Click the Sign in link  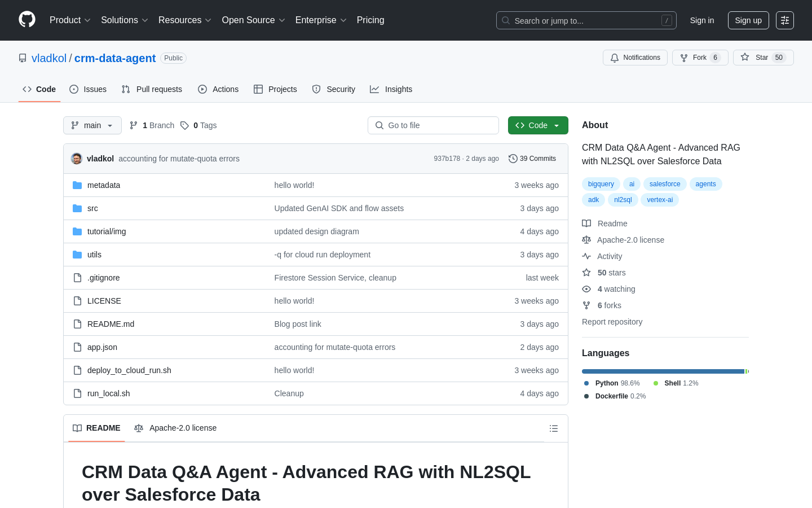click(702, 20)
